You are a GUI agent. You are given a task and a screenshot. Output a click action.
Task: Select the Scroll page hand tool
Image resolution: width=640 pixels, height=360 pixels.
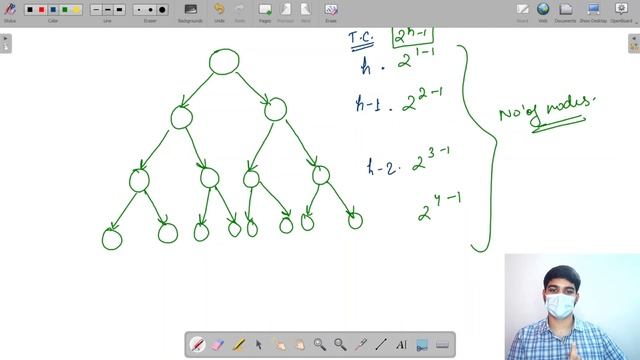coord(300,345)
